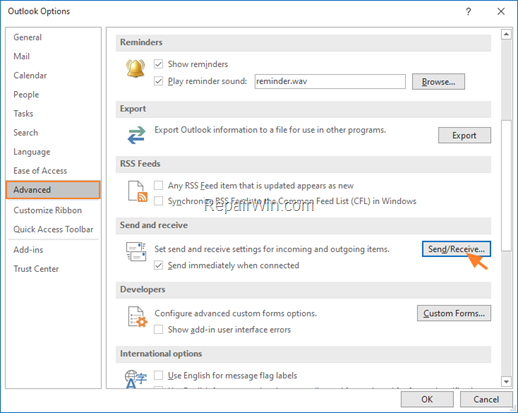Open the General options category

coord(53,37)
